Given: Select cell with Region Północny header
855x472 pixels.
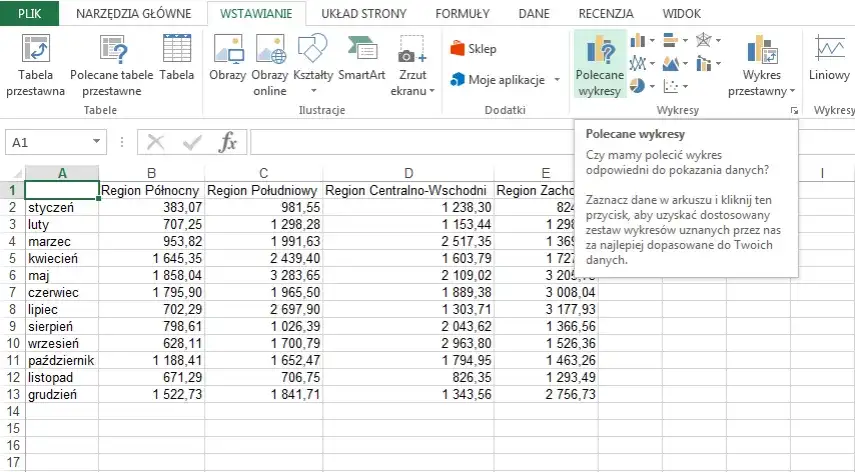Looking at the screenshot, I should [x=152, y=190].
